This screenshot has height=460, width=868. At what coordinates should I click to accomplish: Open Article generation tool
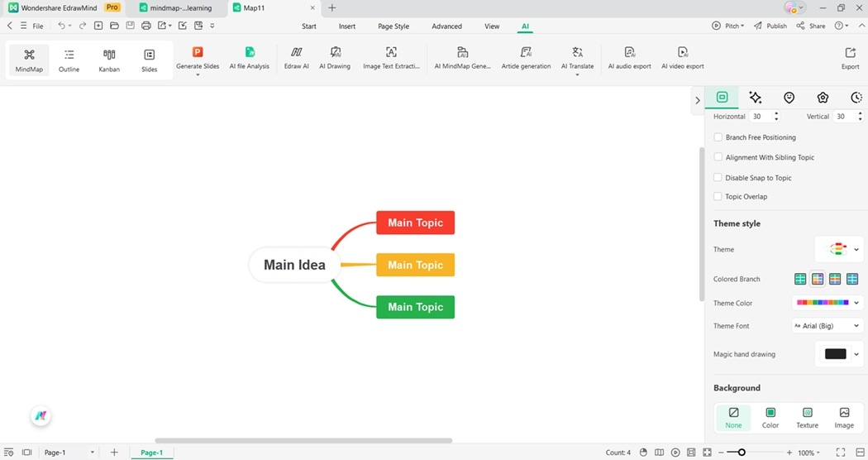526,58
